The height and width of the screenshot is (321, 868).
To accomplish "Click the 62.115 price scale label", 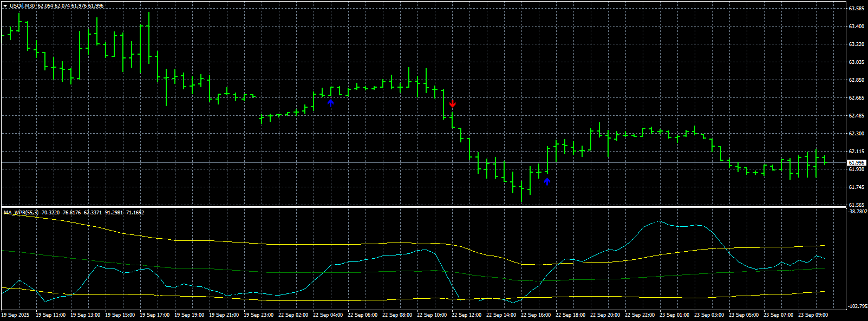I will (x=857, y=152).
